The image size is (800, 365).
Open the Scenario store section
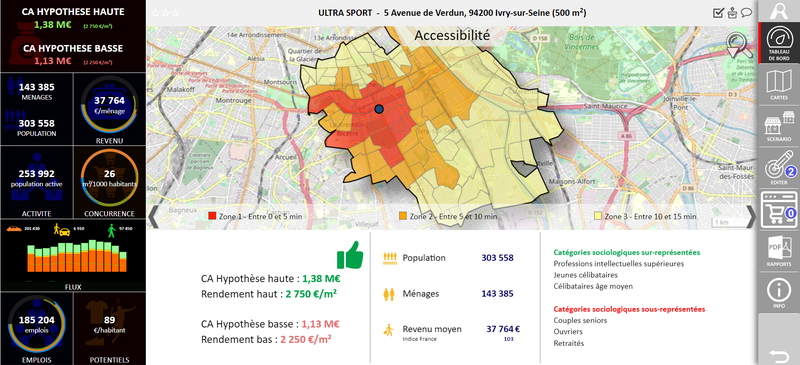[x=779, y=127]
